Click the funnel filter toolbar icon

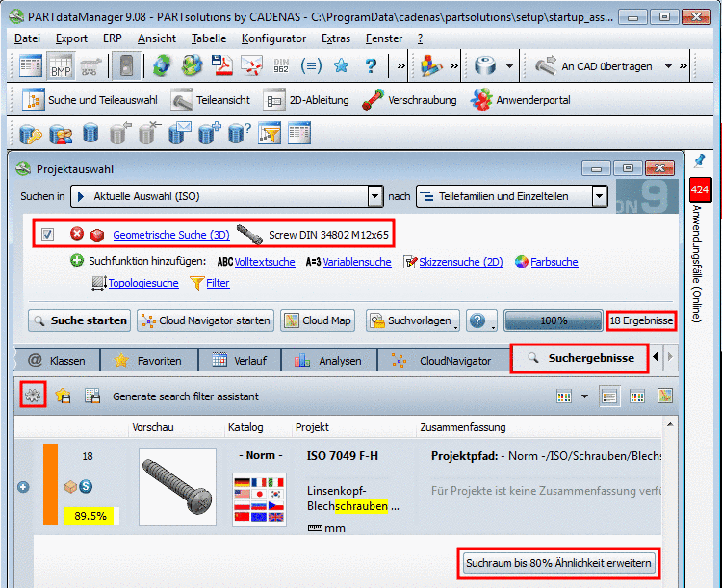270,134
